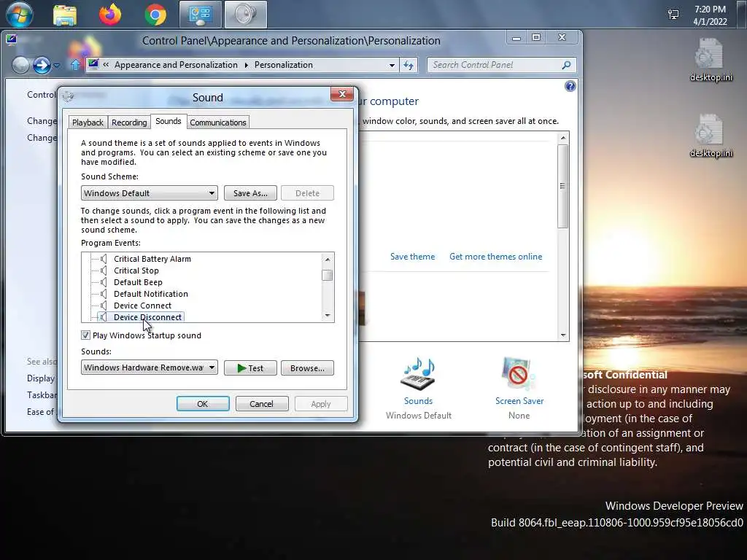The width and height of the screenshot is (747, 560).
Task: Click Appearance and Personalization breadcrumb
Action: tap(176, 65)
